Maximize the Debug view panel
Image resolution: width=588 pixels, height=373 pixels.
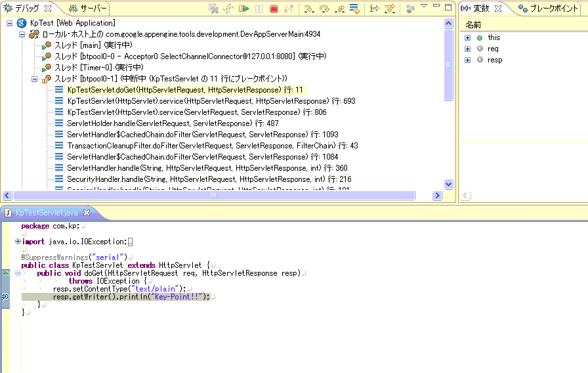(448, 7)
